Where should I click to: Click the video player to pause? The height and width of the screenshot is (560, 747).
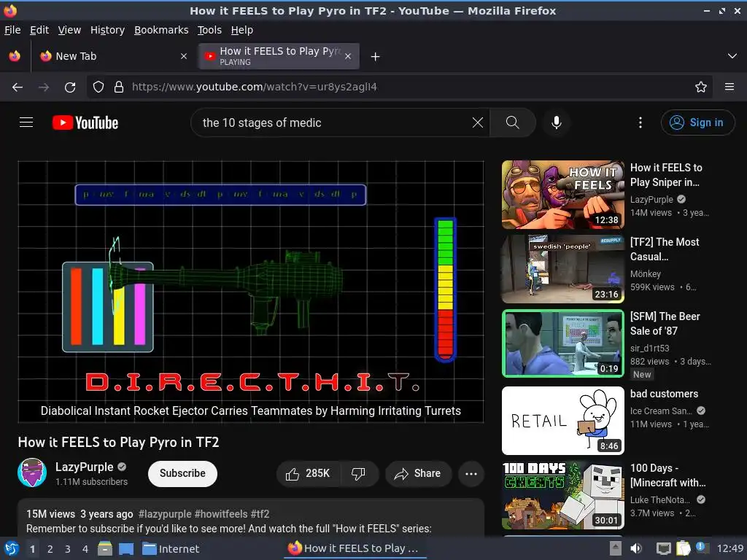pyautogui.click(x=251, y=292)
